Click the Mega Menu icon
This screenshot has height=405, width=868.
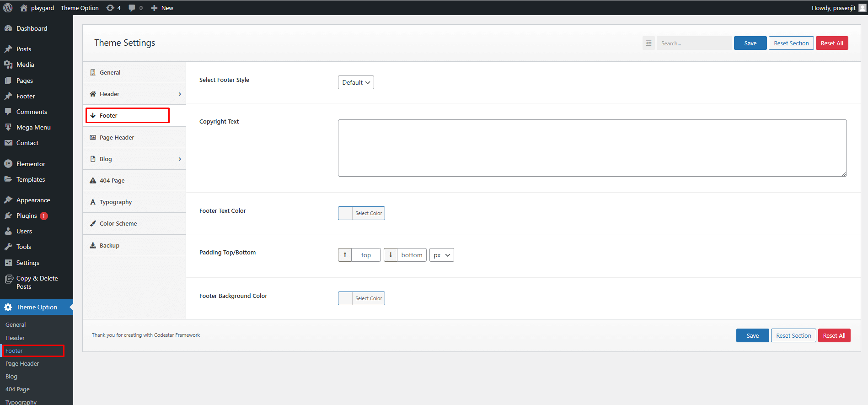coord(8,127)
